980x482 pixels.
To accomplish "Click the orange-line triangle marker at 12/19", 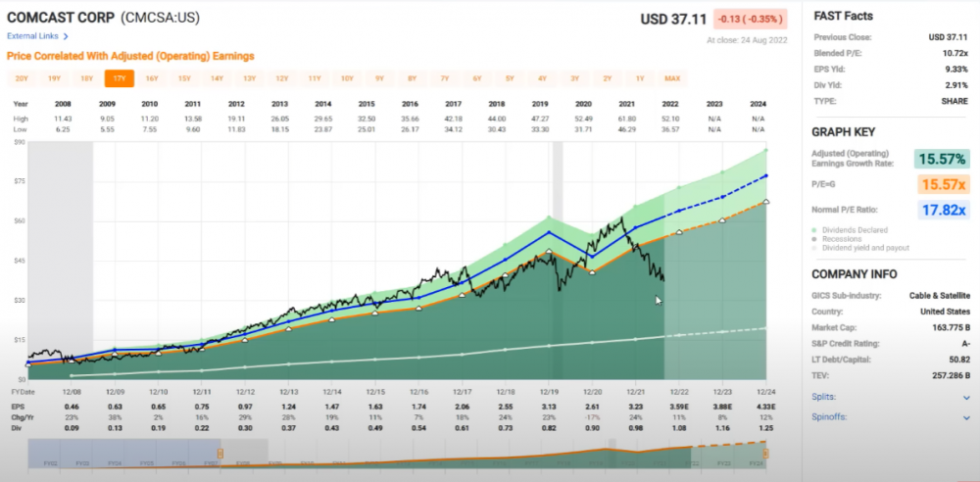I will pyautogui.click(x=549, y=252).
